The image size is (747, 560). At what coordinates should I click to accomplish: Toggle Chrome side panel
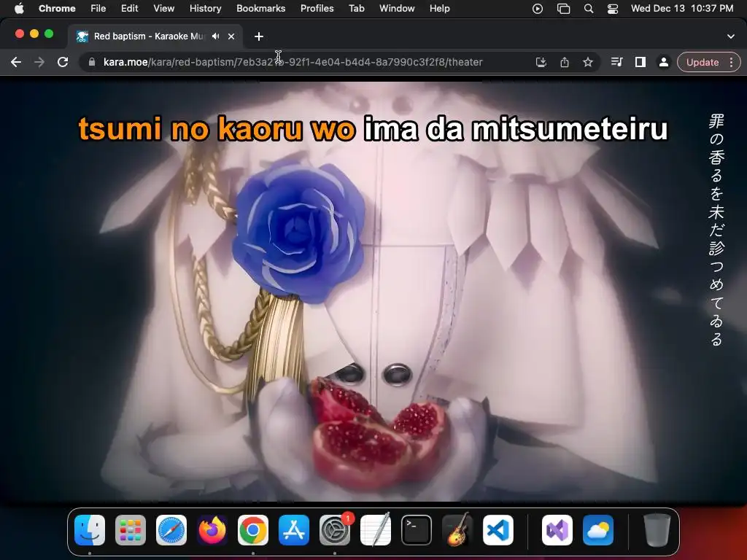(x=640, y=63)
